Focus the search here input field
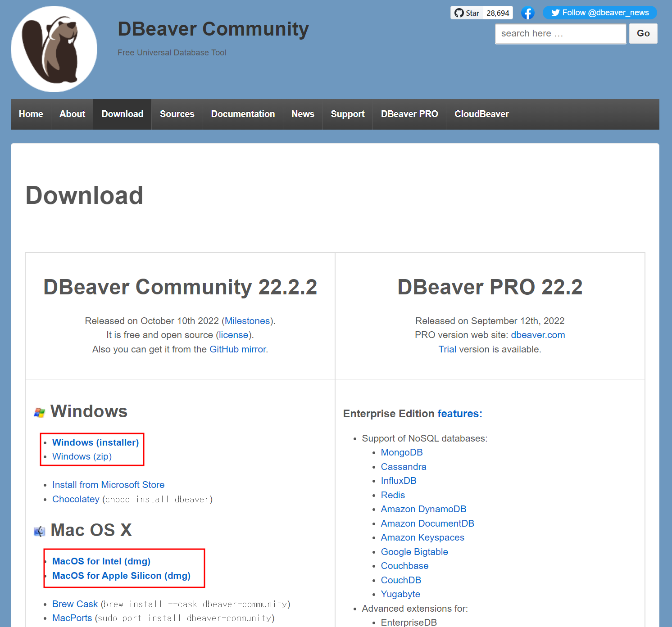672x627 pixels. (x=560, y=34)
